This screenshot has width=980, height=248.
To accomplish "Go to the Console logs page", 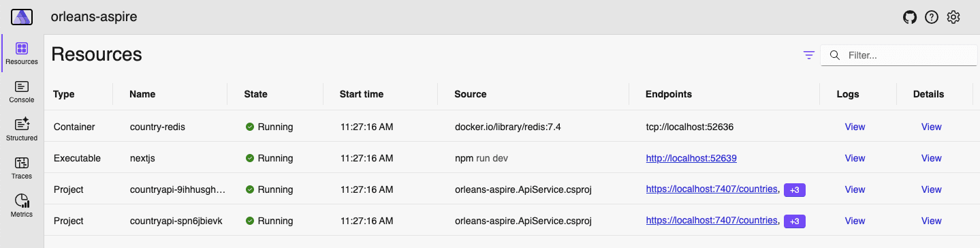I will tap(22, 91).
